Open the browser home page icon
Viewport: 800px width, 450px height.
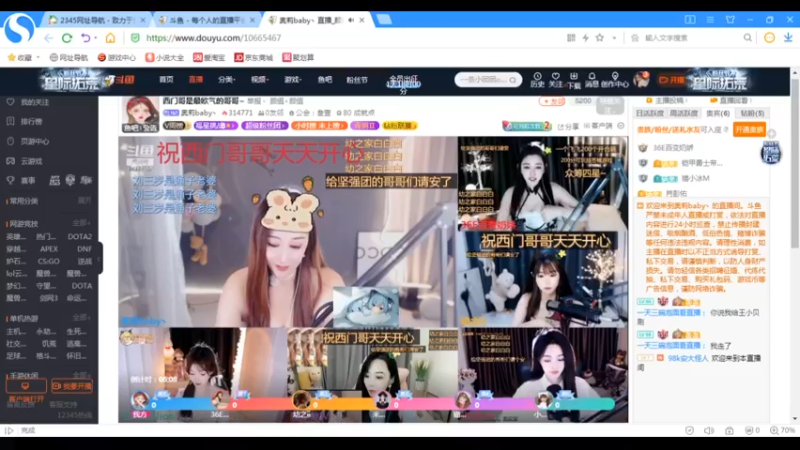point(110,38)
